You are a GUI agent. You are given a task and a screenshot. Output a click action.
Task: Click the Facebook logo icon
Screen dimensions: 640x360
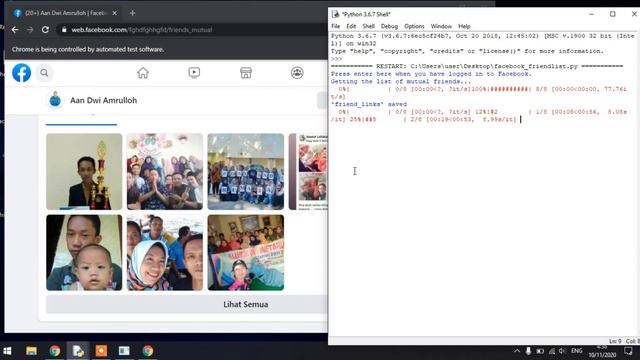coord(21,73)
